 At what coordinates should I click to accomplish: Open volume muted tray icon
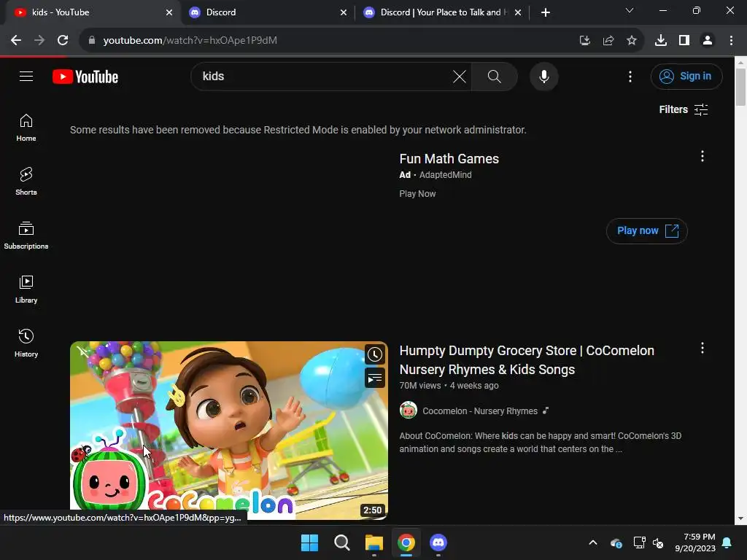(x=658, y=542)
